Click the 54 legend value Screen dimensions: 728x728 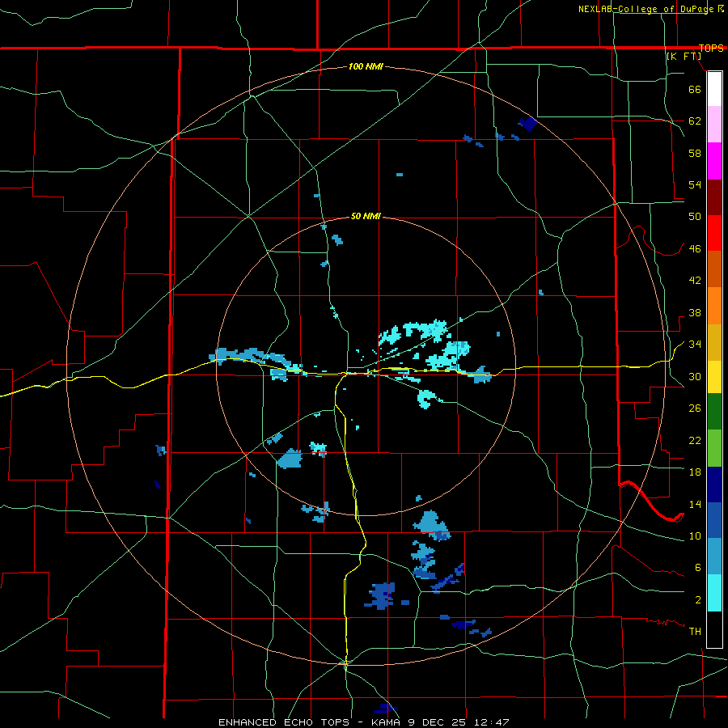click(695, 184)
